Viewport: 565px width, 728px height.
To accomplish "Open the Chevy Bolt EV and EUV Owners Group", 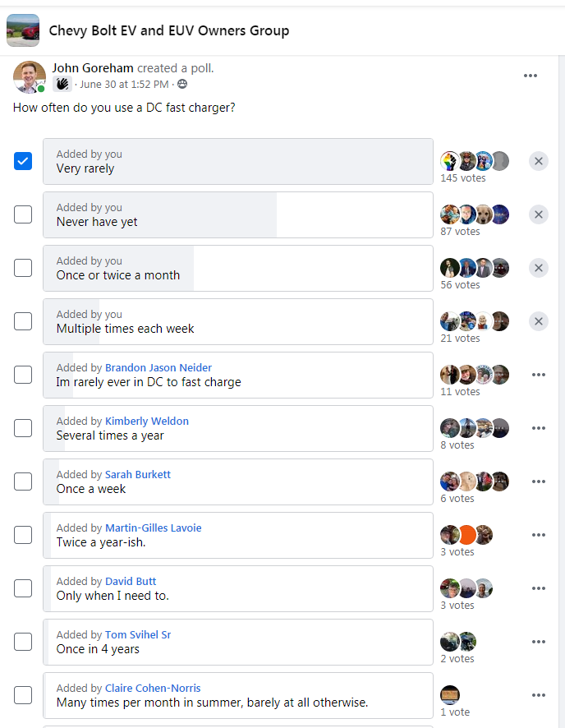I will [x=169, y=30].
